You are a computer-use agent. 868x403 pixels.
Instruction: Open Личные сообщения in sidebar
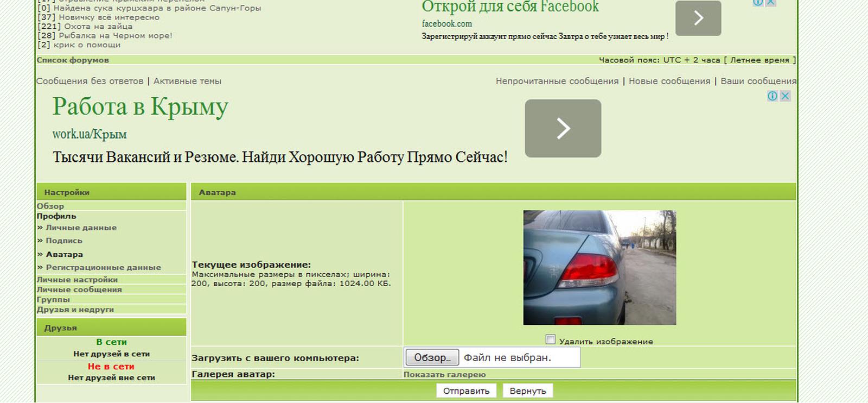[x=79, y=289]
